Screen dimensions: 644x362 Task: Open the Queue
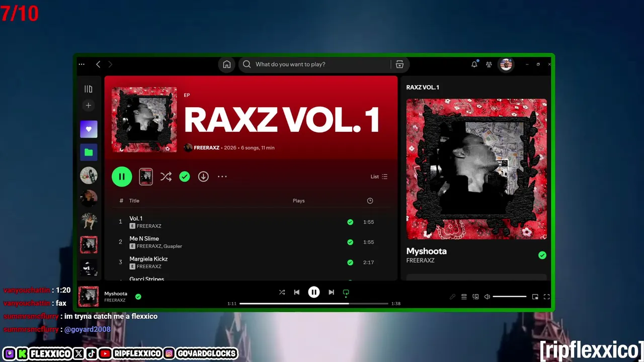click(x=464, y=297)
